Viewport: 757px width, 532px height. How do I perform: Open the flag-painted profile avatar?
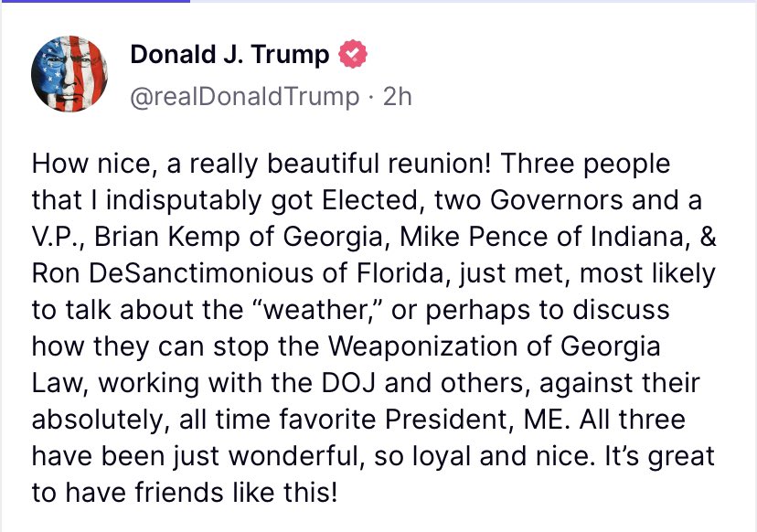tap(69, 74)
